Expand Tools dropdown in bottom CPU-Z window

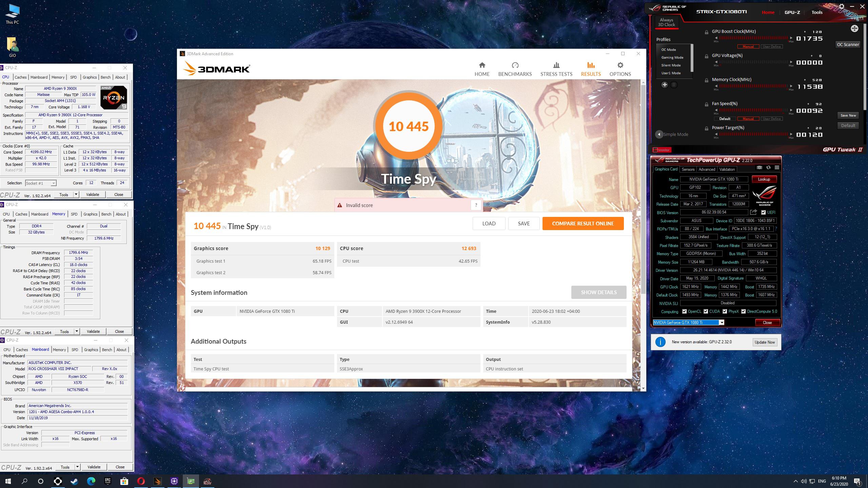tap(77, 467)
